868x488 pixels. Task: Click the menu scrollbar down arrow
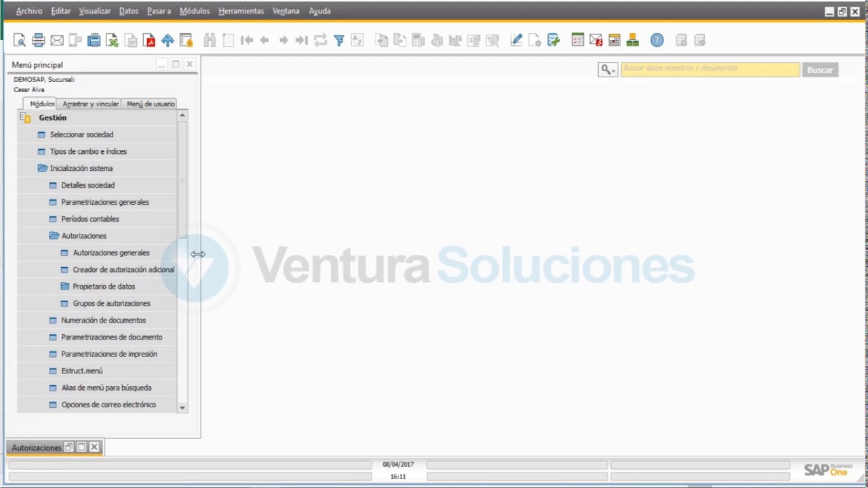tap(182, 408)
